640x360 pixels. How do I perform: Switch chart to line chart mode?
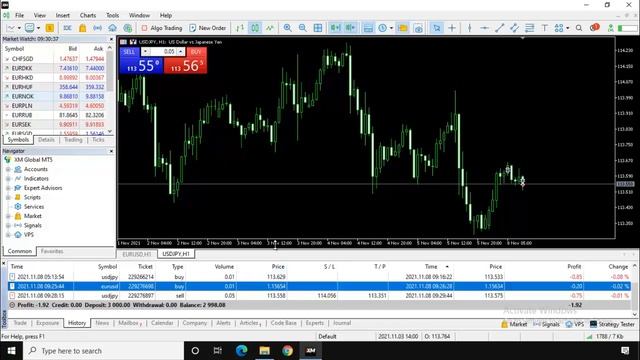pyautogui.click(x=270, y=28)
